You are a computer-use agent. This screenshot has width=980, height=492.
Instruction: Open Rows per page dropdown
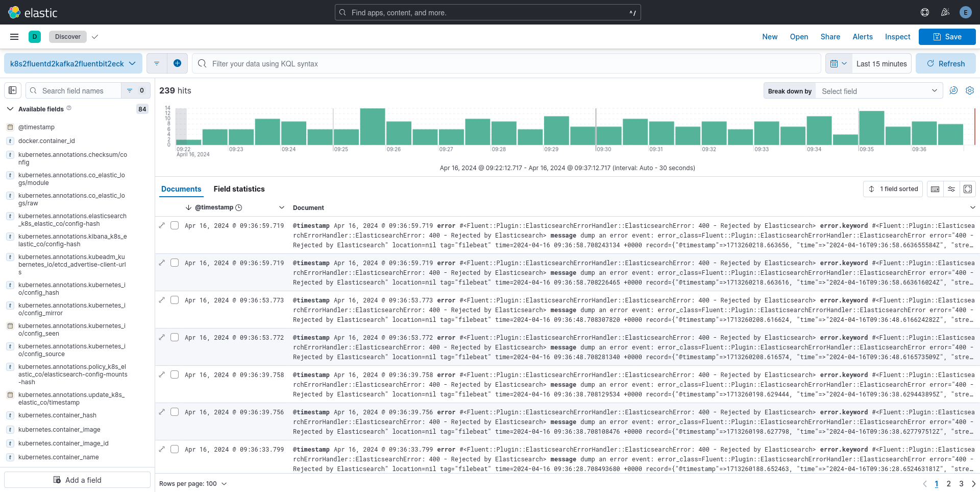coord(193,483)
